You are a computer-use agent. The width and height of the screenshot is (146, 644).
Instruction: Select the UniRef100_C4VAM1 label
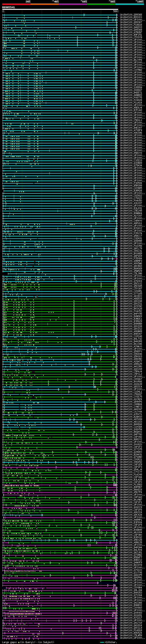point(131,291)
